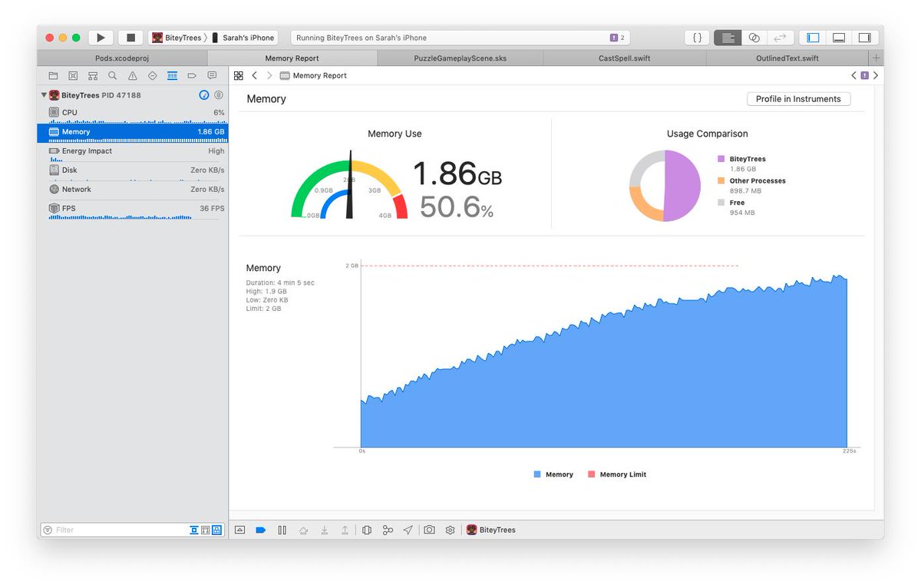Image resolution: width=921 pixels, height=588 pixels.
Task: Open the Source Control navigator
Action: 73,76
